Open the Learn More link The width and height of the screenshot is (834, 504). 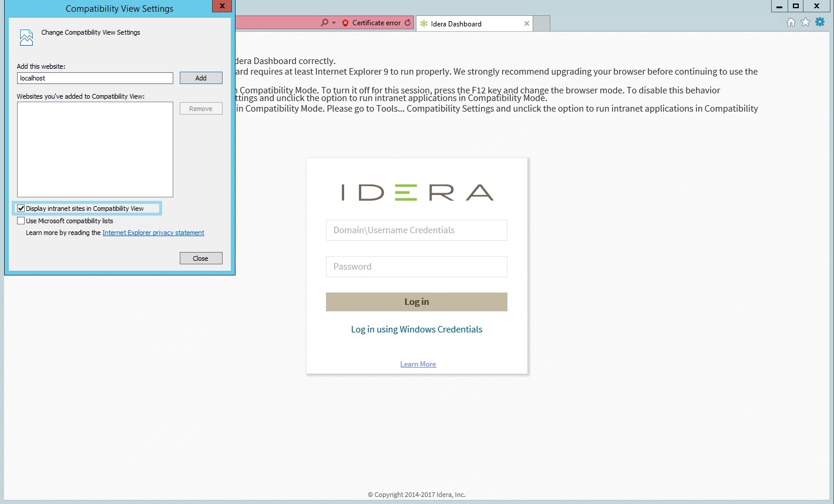pos(418,364)
